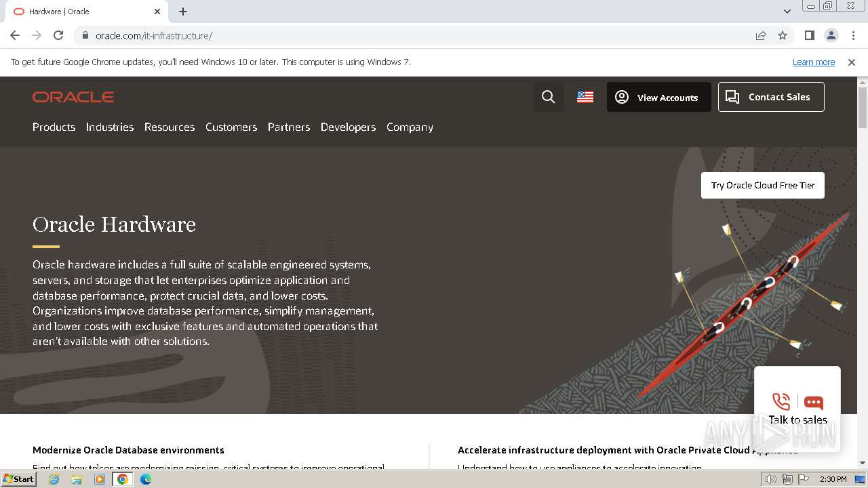Dismiss the Chrome update notification bar
This screenshot has height=488, width=868.
click(852, 62)
